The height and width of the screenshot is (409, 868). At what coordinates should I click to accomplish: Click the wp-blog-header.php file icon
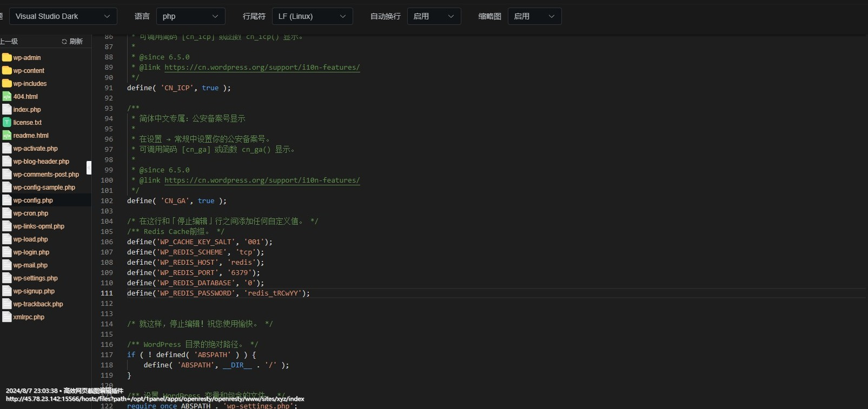coord(7,161)
